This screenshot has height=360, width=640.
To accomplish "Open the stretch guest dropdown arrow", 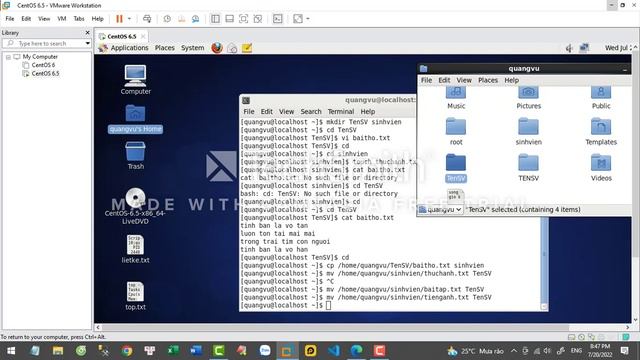I will [x=308, y=19].
